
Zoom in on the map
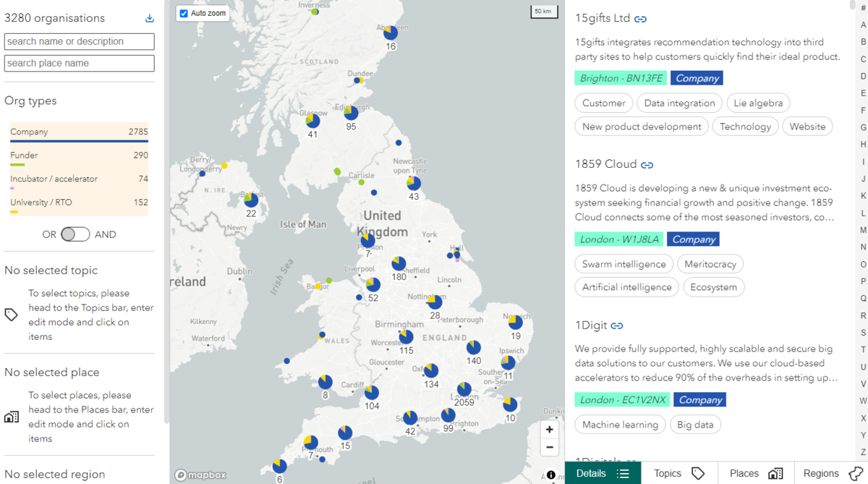click(550, 429)
